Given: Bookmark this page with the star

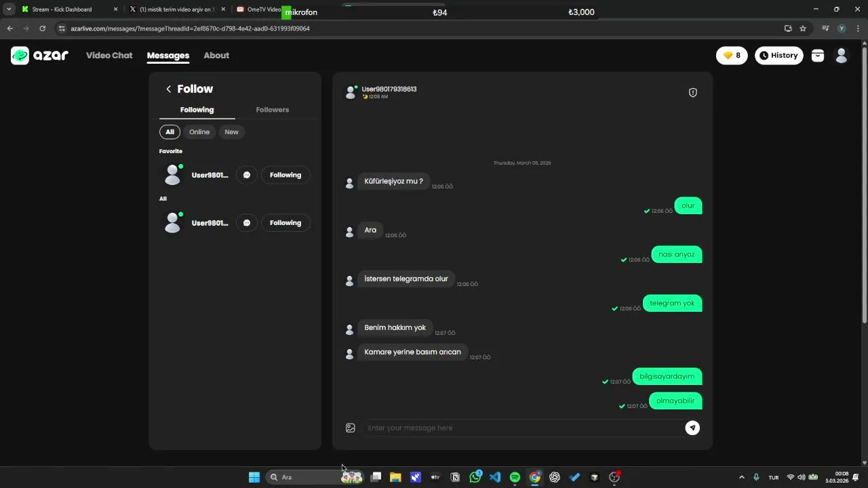Looking at the screenshot, I should coord(803,28).
